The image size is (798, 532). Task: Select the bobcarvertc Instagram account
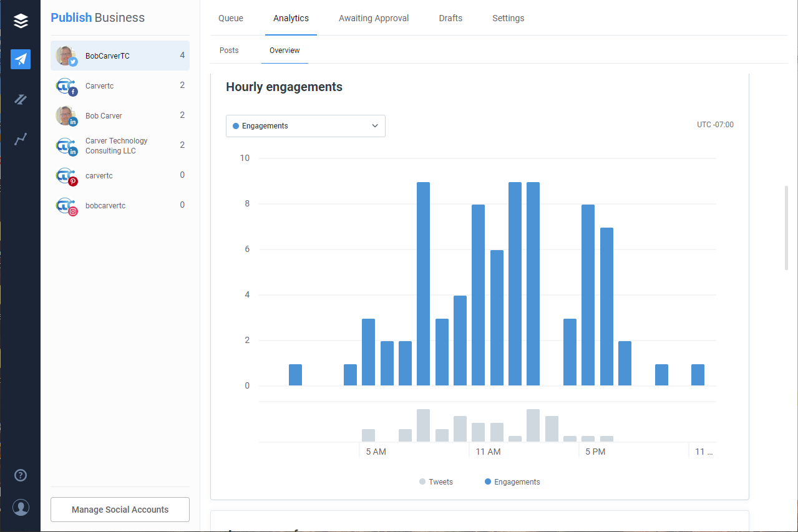click(120, 205)
